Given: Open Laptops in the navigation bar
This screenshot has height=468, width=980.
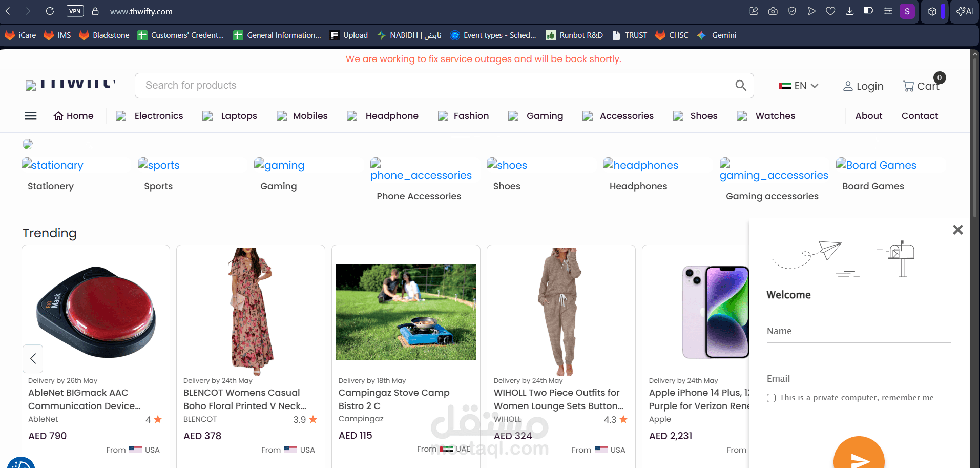Looking at the screenshot, I should [230, 116].
